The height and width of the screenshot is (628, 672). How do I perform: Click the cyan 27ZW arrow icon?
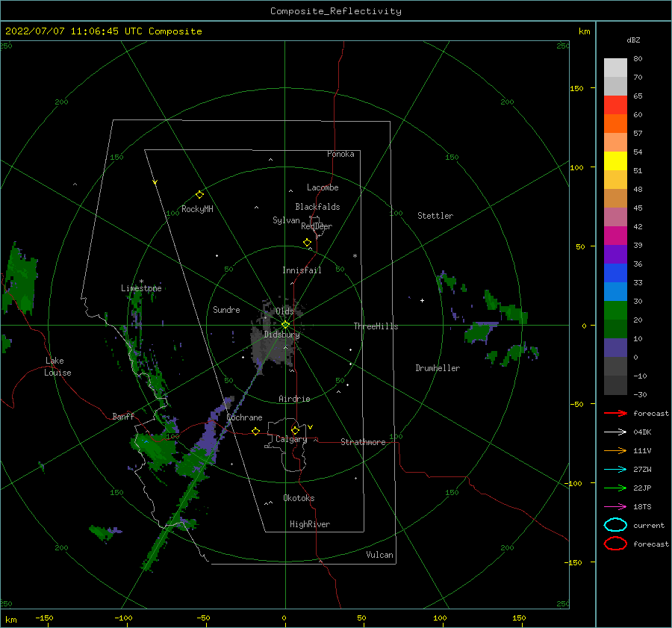click(615, 470)
